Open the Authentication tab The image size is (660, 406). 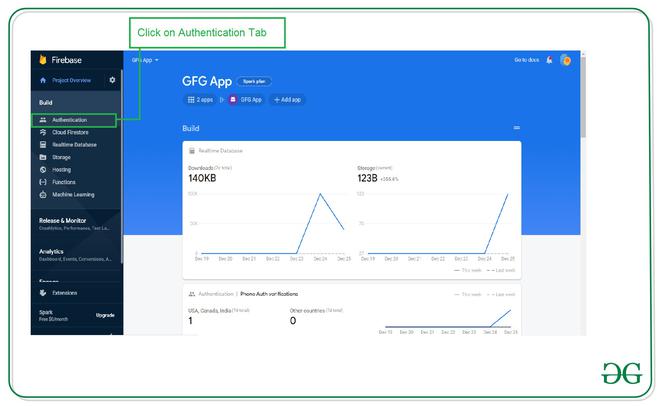(74, 120)
